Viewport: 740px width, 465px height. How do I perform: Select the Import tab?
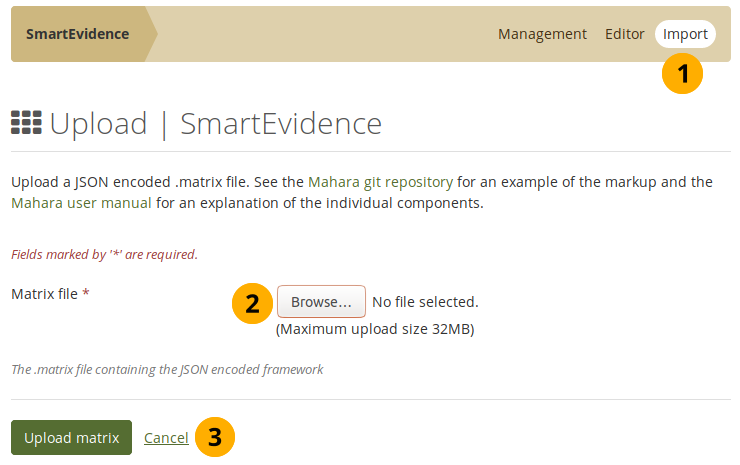pos(685,34)
